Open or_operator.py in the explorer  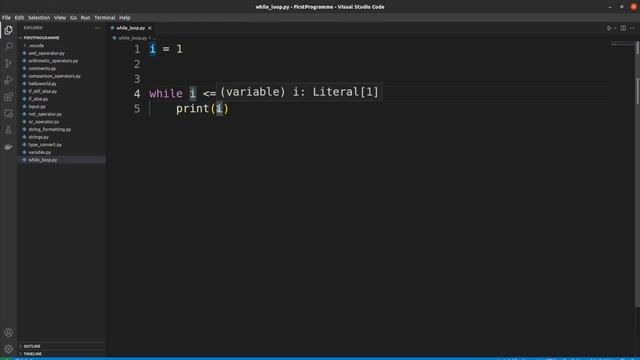(x=44, y=122)
